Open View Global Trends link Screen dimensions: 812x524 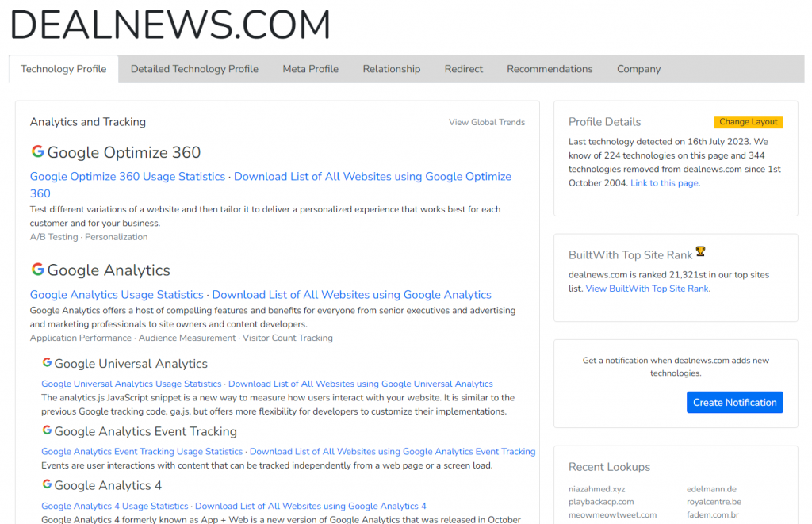pos(487,122)
